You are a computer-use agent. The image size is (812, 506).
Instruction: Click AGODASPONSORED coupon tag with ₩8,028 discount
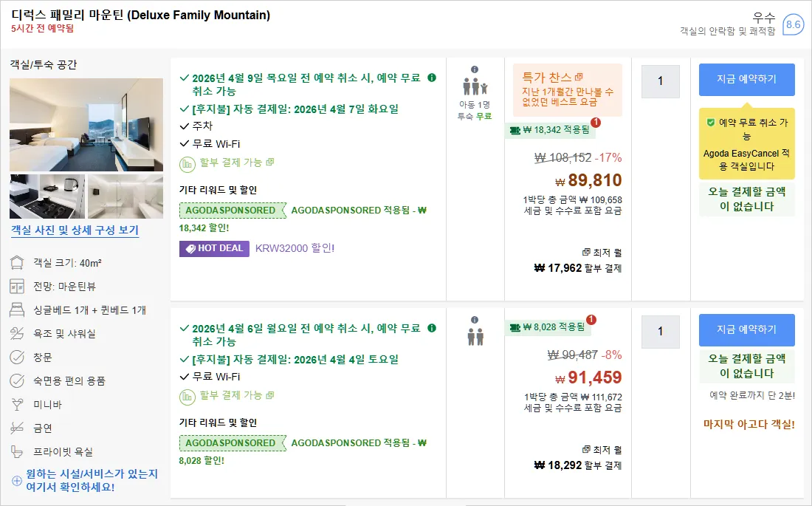233,443
